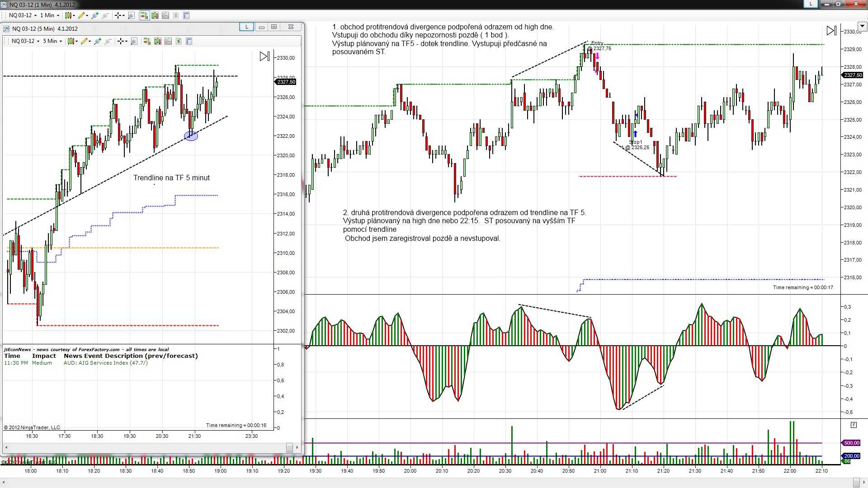
Task: Open the chart style candlestick dropdown in the main toolbar
Action: (70, 15)
